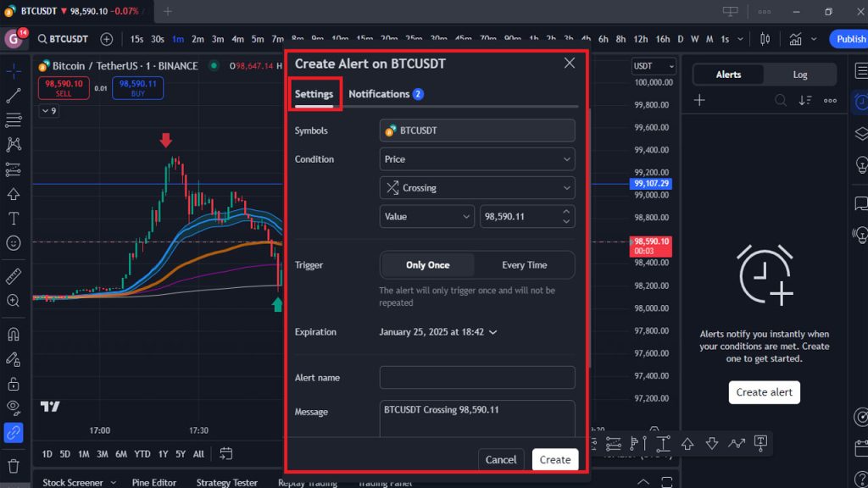Cancel the alert dialog
The width and height of the screenshot is (868, 488).
[501, 459]
